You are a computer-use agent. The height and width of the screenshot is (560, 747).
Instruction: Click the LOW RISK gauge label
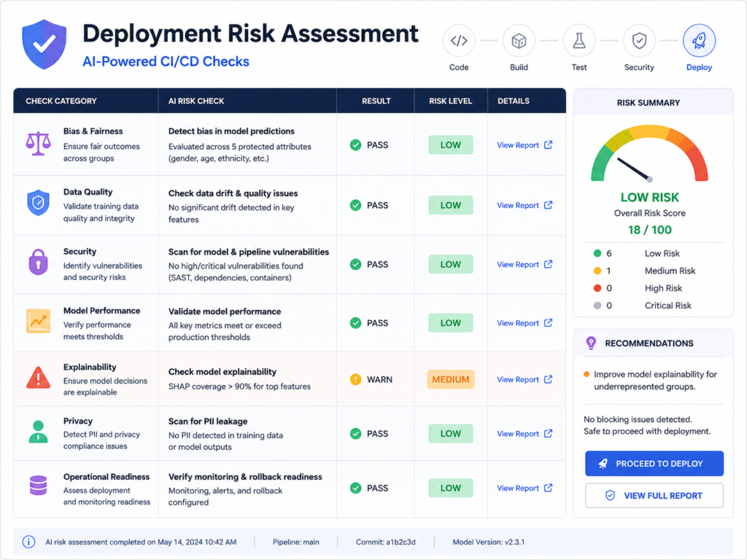point(649,197)
